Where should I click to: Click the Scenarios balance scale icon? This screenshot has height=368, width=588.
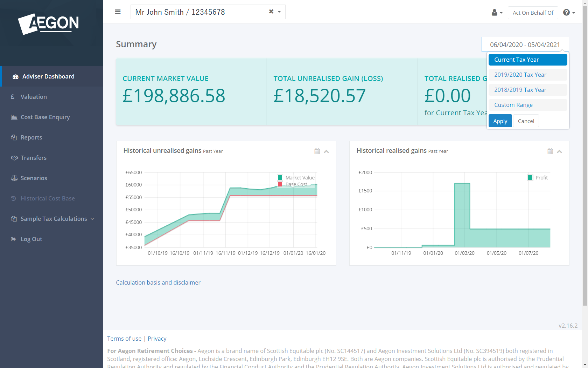14,178
